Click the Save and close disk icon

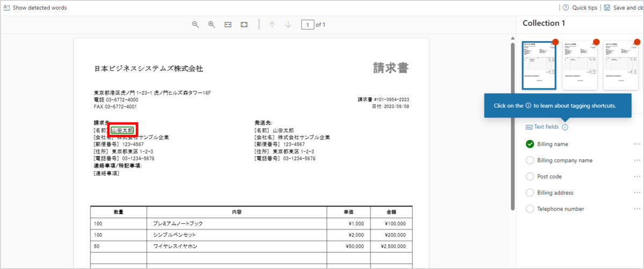pyautogui.click(x=607, y=8)
